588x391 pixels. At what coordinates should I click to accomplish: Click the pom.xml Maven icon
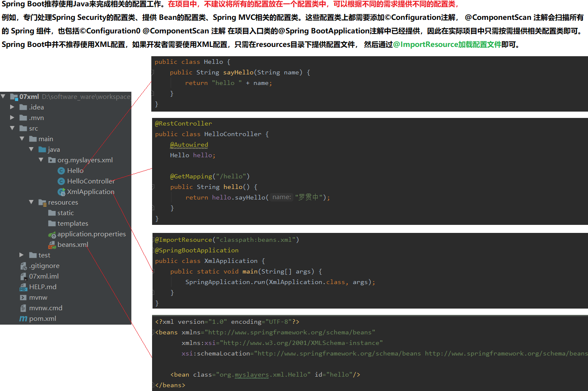pos(23,319)
